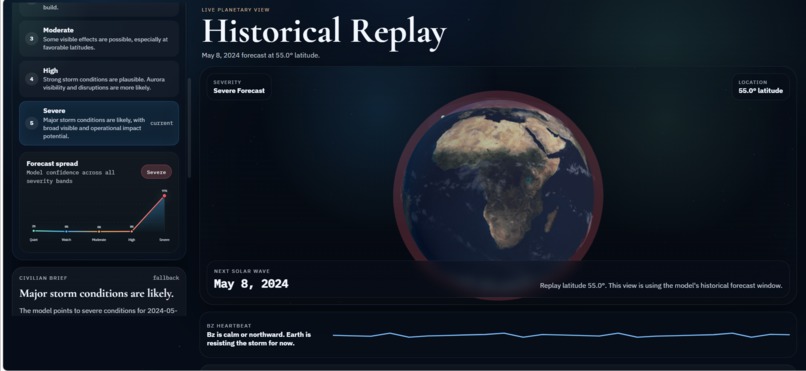Click the Bz heartbeat line graph
This screenshot has height=371, width=806.
pos(561,336)
